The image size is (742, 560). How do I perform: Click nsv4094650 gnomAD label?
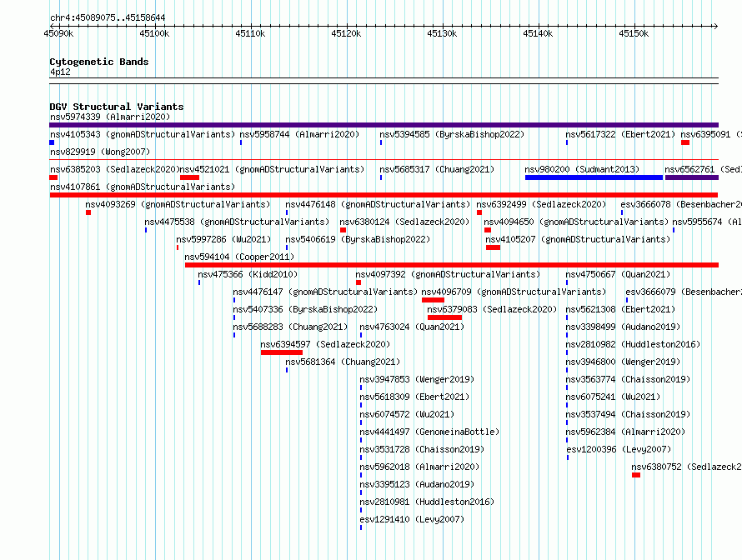coord(576,222)
